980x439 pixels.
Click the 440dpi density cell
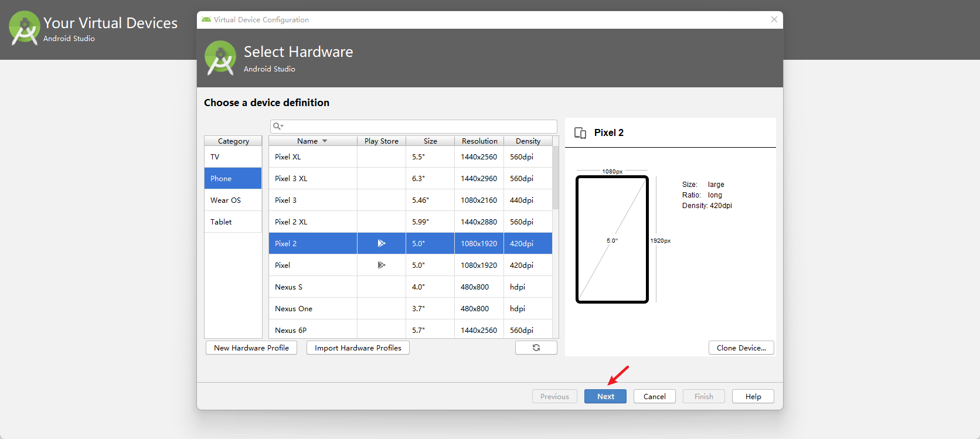coord(528,200)
